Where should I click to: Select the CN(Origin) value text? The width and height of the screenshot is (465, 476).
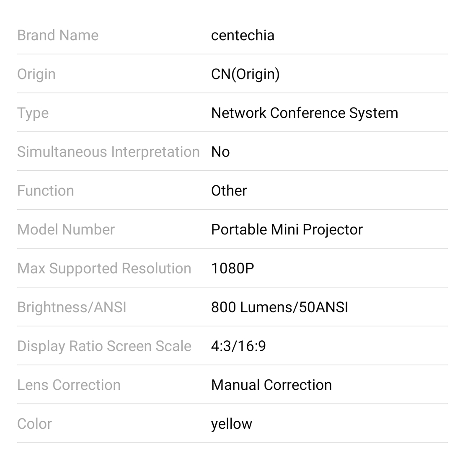(x=245, y=74)
